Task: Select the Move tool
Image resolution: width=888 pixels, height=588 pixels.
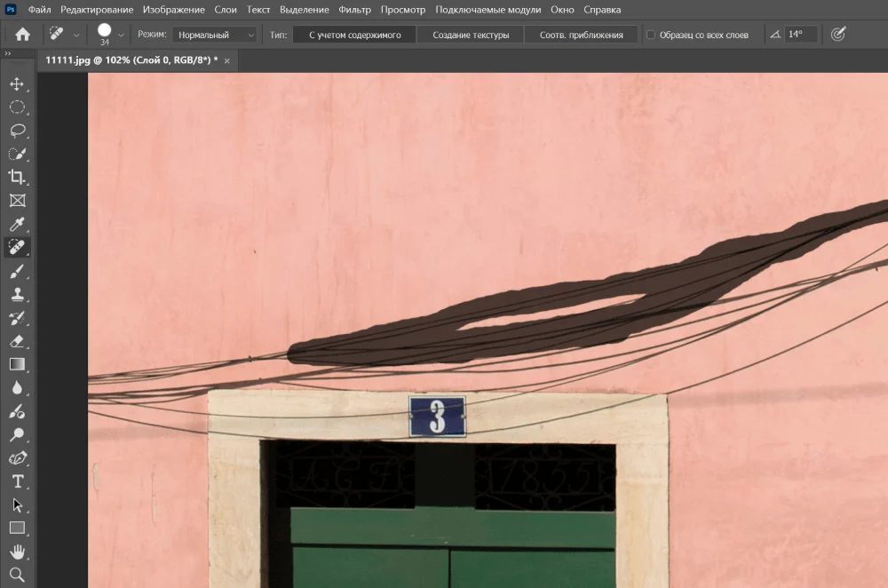Action: pyautogui.click(x=16, y=84)
